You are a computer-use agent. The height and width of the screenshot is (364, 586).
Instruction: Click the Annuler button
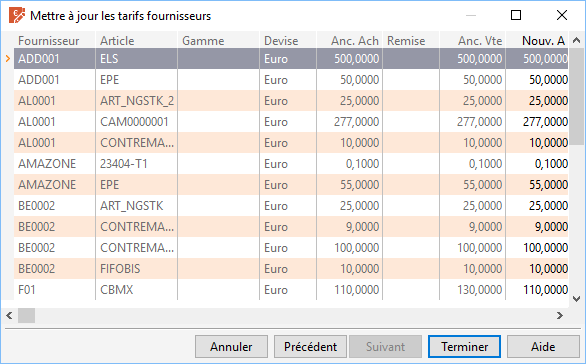tap(231, 346)
